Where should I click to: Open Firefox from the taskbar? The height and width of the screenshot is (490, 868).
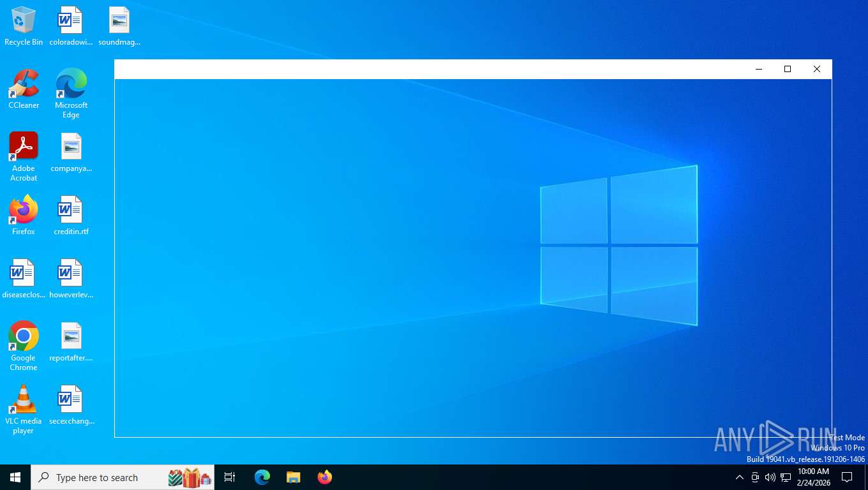[324, 477]
